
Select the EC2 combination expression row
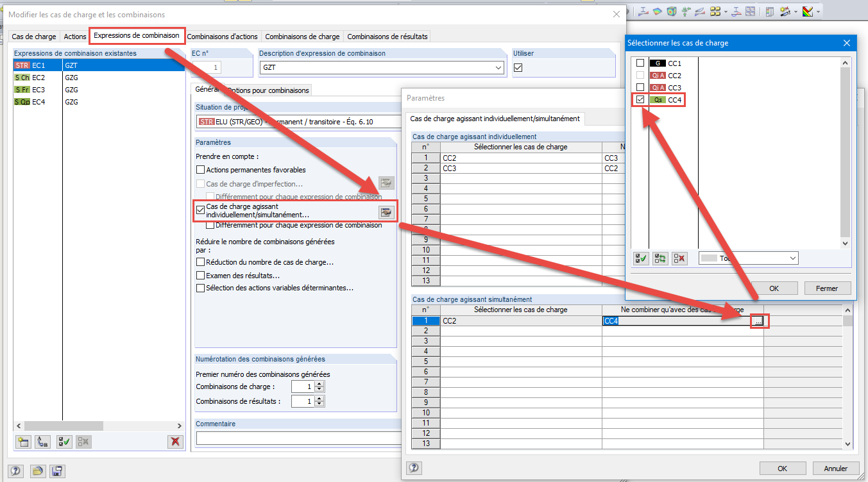[x=99, y=78]
